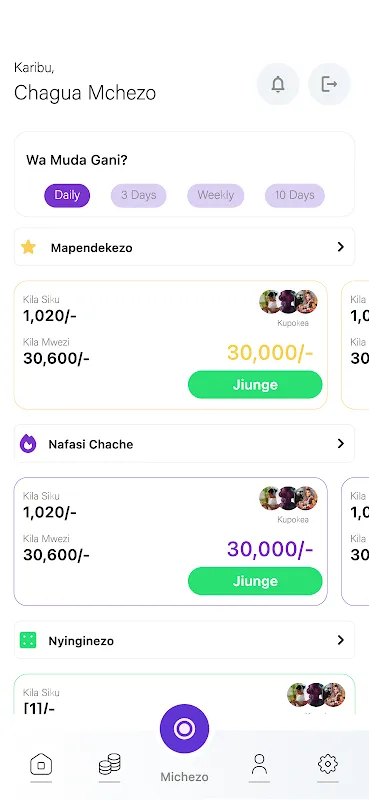
Task: Tap the logout icon button
Action: click(x=329, y=84)
